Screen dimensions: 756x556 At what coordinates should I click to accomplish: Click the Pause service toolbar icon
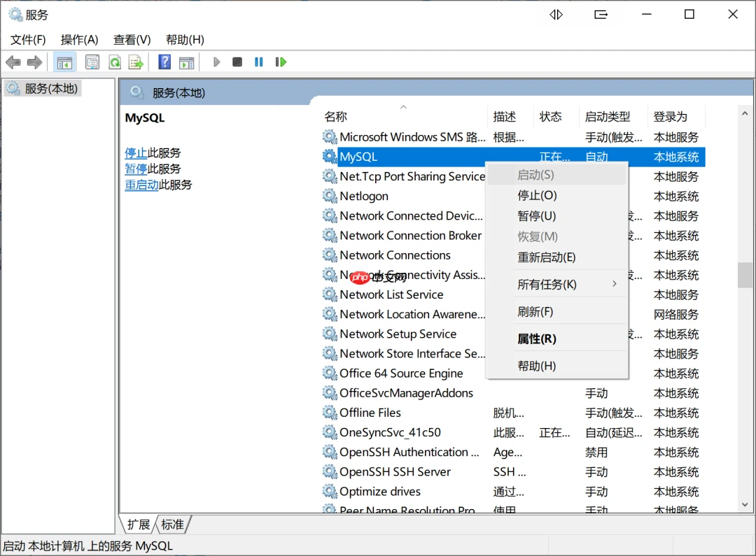pyautogui.click(x=258, y=62)
